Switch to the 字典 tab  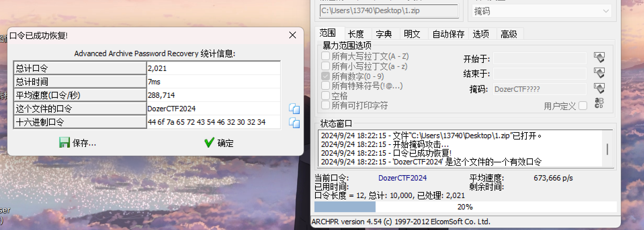(x=384, y=34)
